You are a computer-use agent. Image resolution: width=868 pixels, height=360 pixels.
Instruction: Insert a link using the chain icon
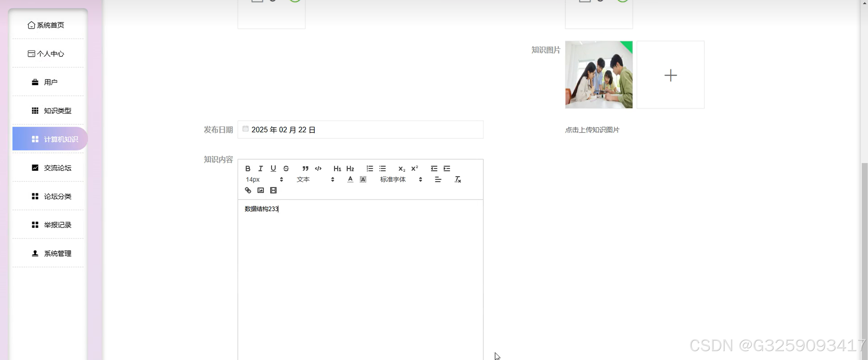tap(248, 190)
